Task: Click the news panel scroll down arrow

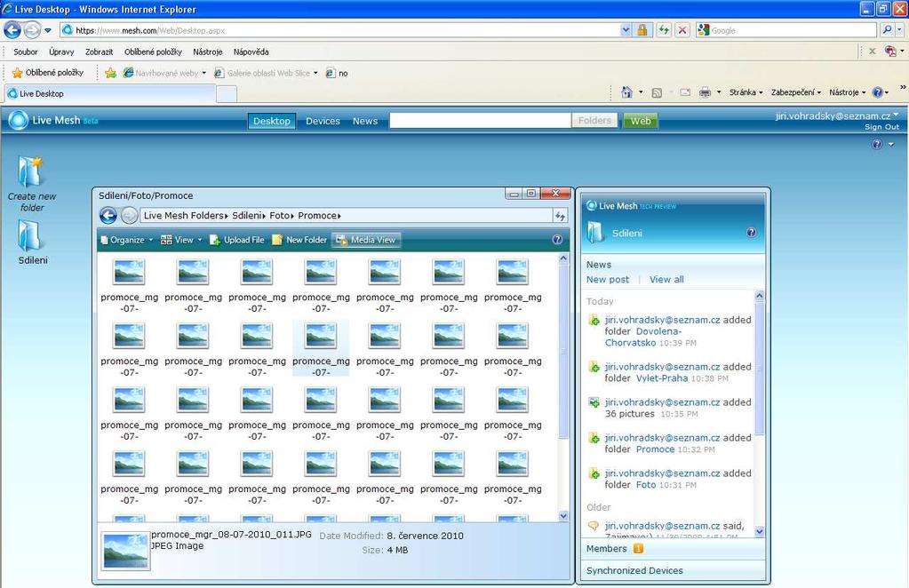Action: [759, 531]
